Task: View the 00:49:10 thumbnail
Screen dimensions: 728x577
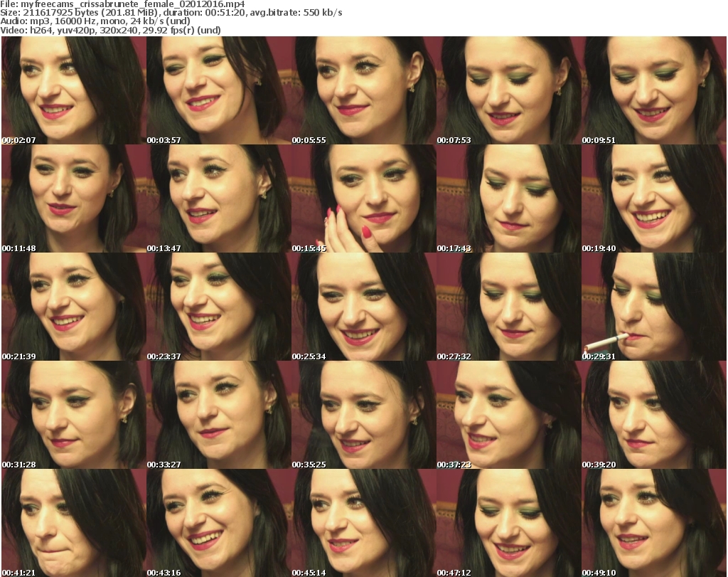Action: pyautogui.click(x=654, y=523)
